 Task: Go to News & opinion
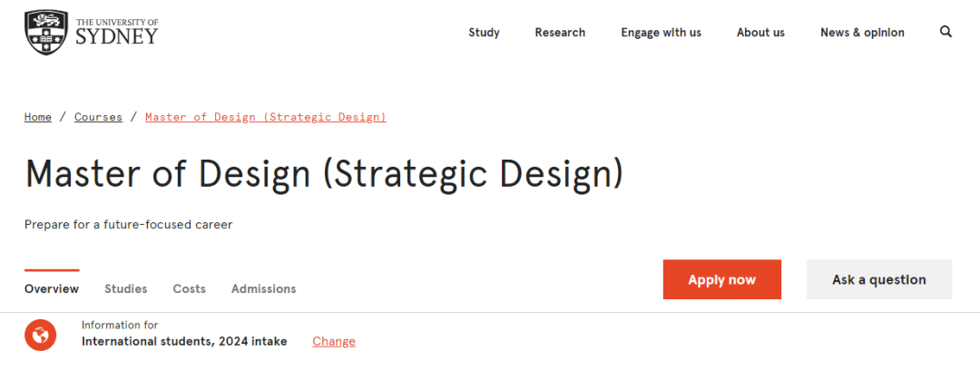[863, 33]
